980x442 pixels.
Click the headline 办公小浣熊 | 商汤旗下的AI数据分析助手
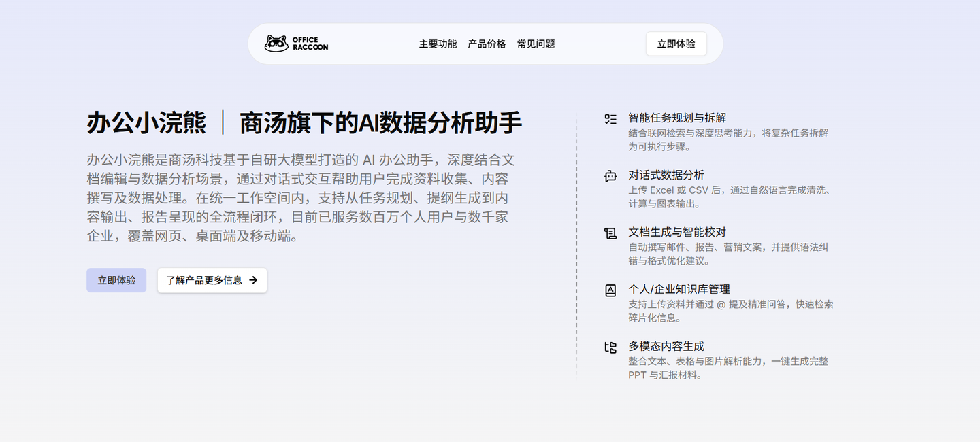click(x=304, y=123)
